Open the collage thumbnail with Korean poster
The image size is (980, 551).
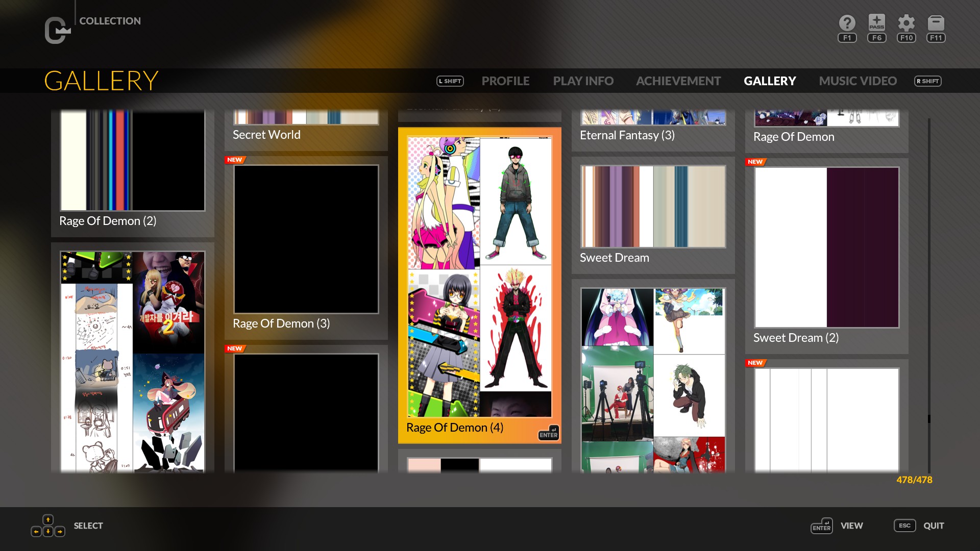[x=133, y=361]
